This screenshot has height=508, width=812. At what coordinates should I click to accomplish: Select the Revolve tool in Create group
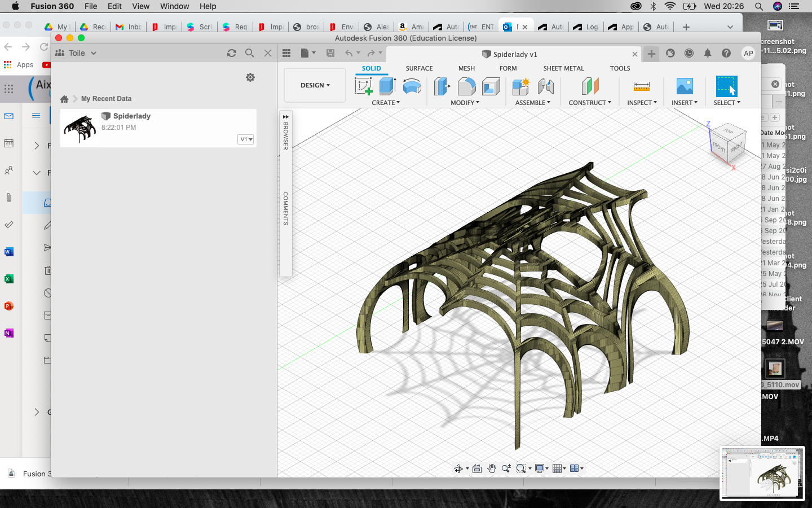pyautogui.click(x=412, y=86)
